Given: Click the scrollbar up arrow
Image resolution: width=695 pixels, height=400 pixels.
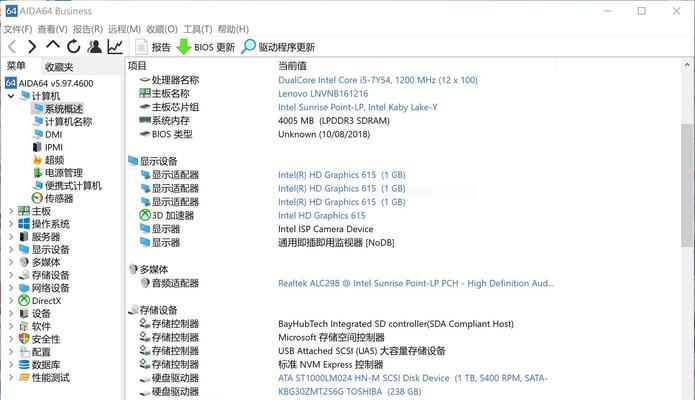Looking at the screenshot, I should pos(687,65).
